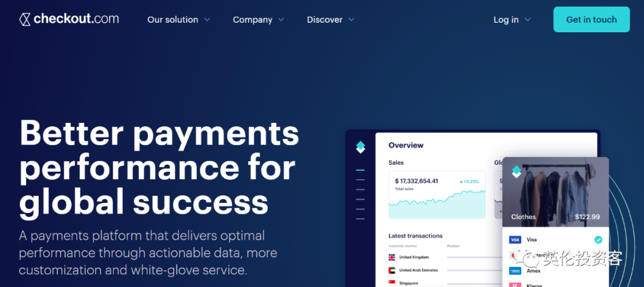This screenshot has height=287, width=644.
Task: Click the Sales label
Action: pyautogui.click(x=396, y=162)
